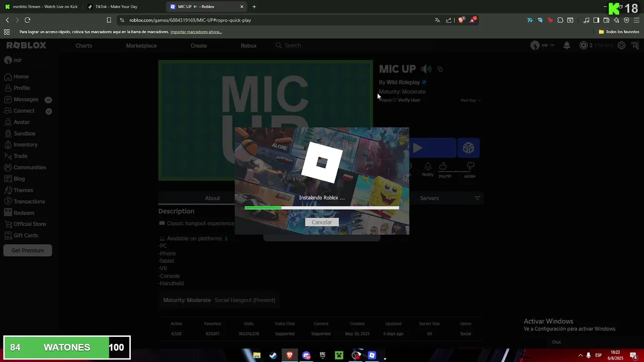Open Transactions in the sidebar
This screenshot has width=644, height=362.
coord(24,201)
